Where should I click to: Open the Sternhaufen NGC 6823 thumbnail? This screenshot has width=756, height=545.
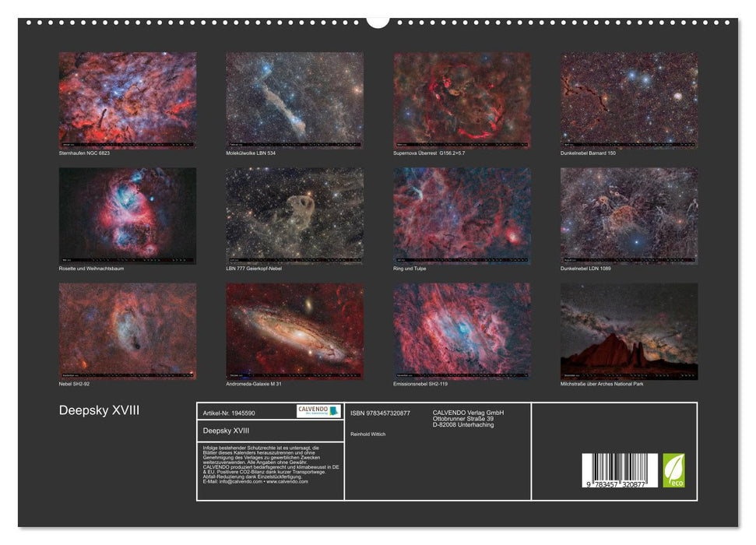click(127, 100)
